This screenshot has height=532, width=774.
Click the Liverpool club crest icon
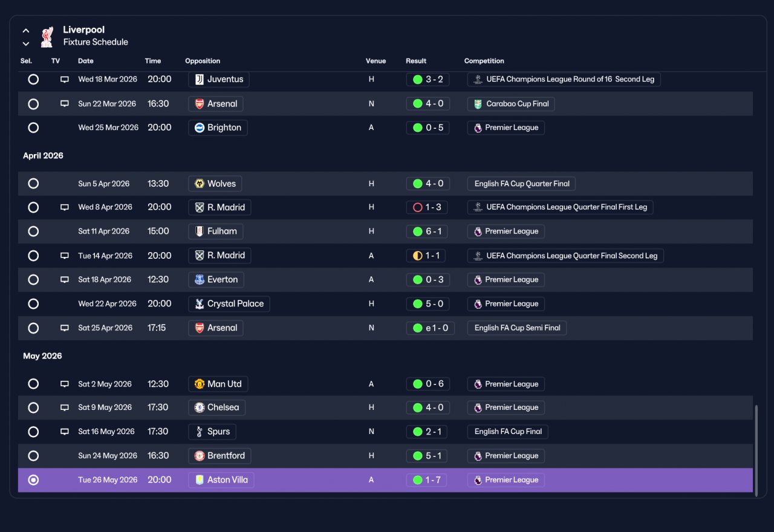pos(47,37)
